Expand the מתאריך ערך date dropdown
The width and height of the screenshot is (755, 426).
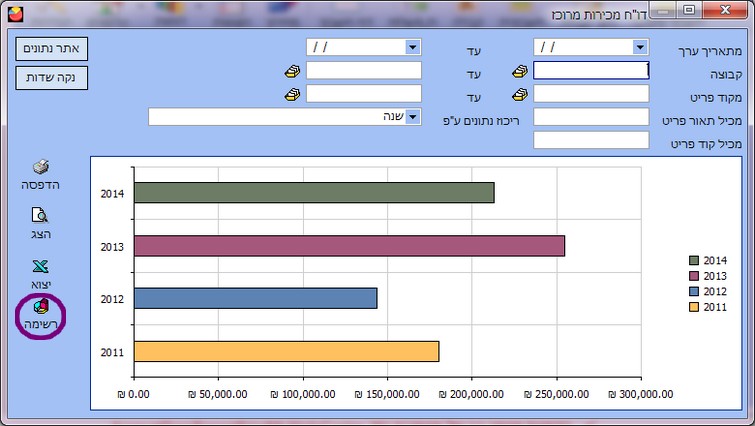pos(640,47)
